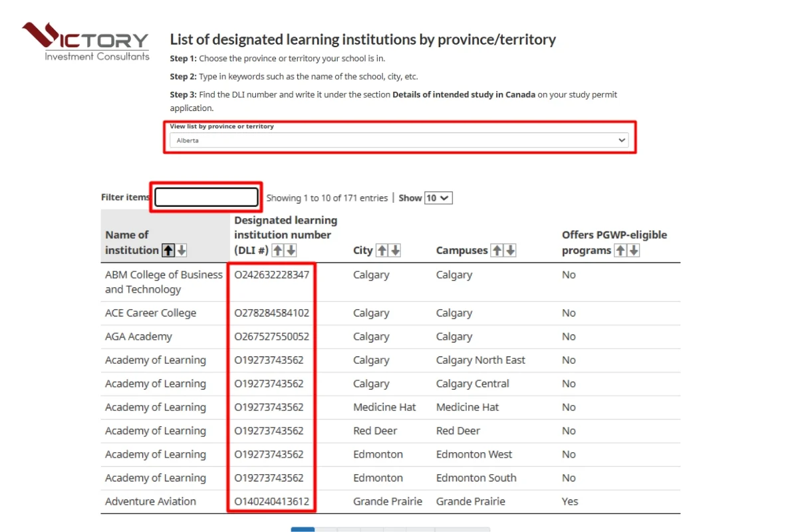Click Showing 1 to 10 of 171 entries

click(x=327, y=198)
